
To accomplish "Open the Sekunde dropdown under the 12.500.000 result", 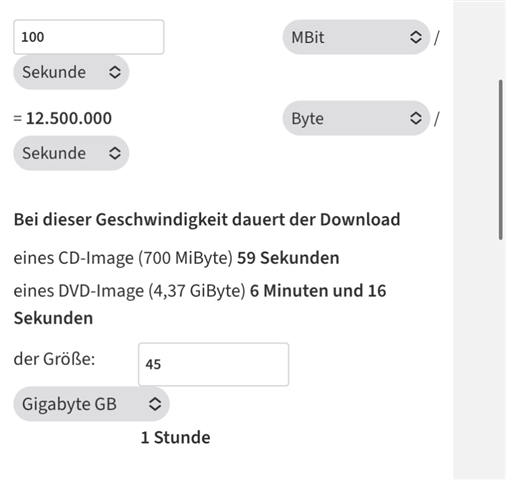I will tap(71, 153).
